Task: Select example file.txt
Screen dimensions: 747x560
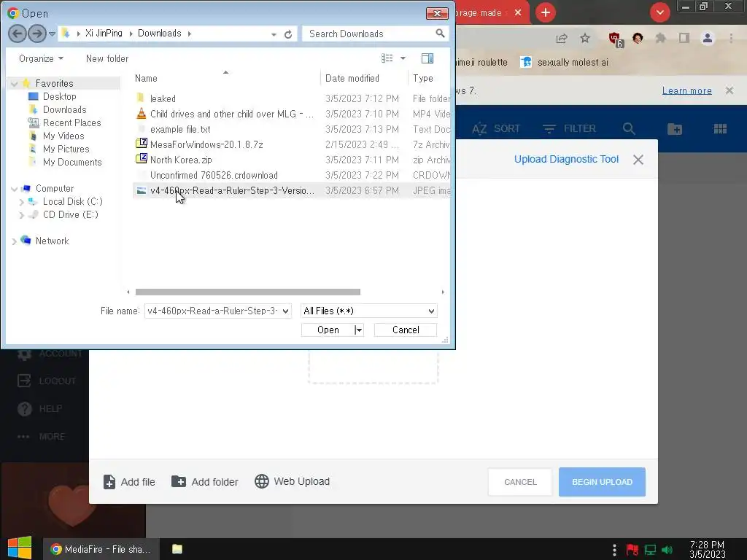Action: point(180,129)
